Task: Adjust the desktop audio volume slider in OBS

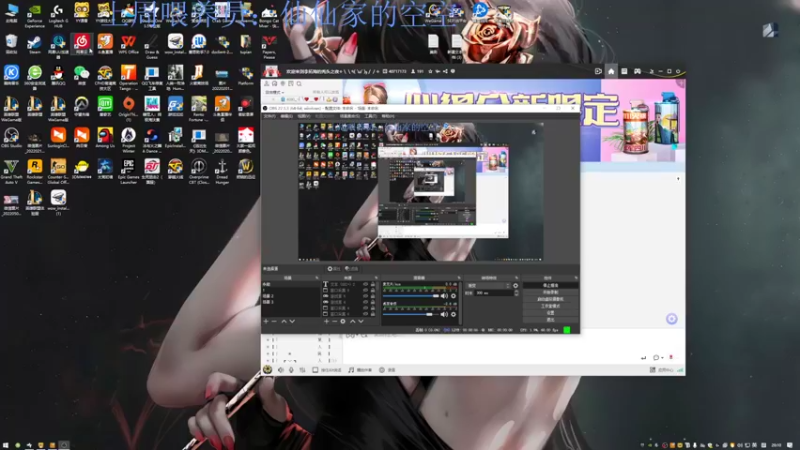Action: point(411,314)
